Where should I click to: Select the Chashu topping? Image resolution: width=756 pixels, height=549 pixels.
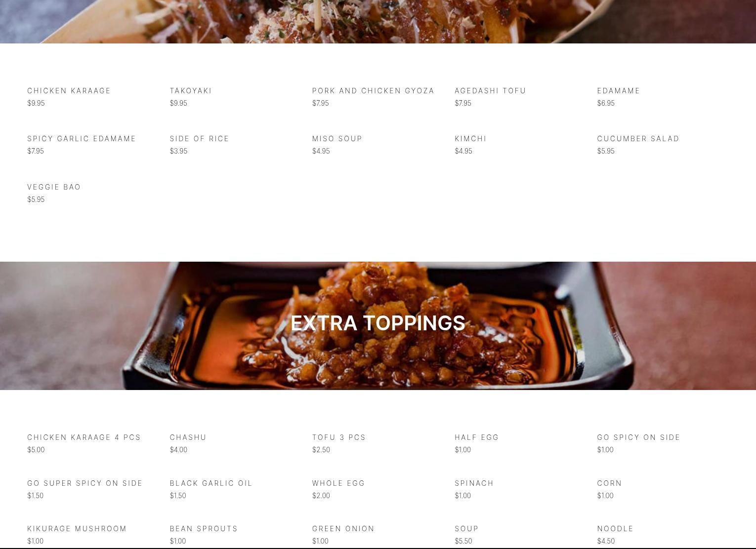tap(188, 437)
